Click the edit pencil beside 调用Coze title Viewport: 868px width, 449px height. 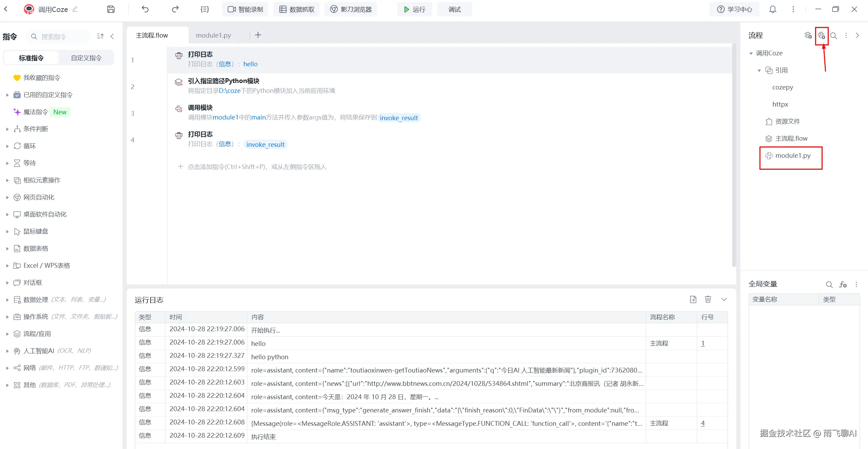click(x=75, y=9)
